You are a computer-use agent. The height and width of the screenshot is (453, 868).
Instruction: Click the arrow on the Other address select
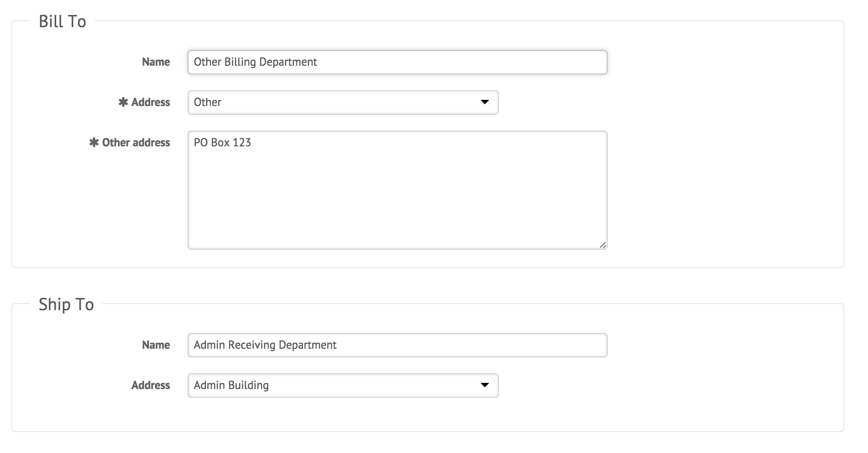point(484,102)
